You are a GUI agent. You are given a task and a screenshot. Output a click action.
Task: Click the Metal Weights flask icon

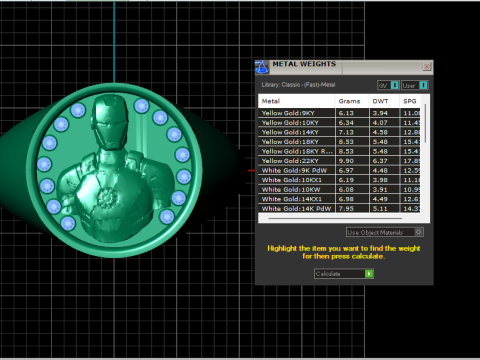coord(262,67)
